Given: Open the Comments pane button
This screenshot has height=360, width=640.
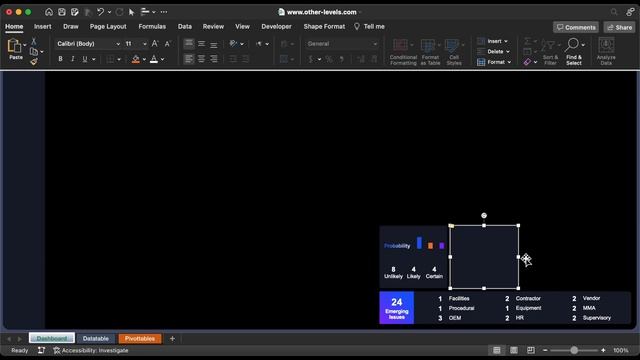Looking at the screenshot, I should point(576,27).
